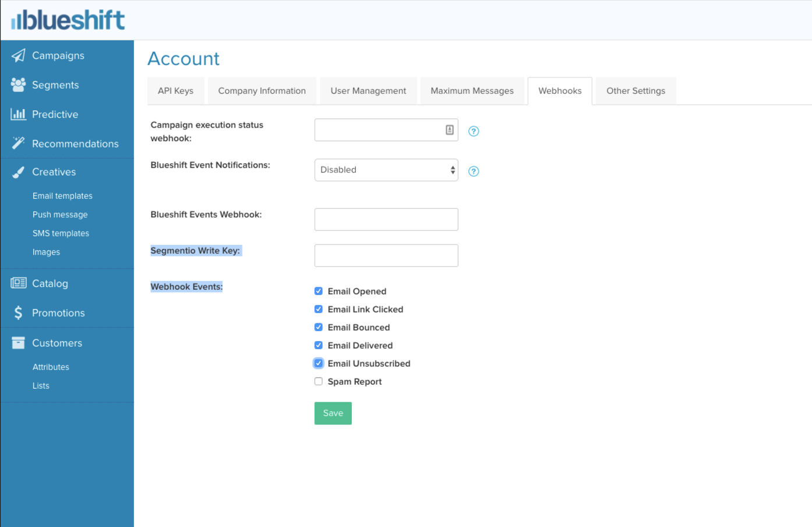
Task: Uncheck Email Bounced webhook event
Action: coord(319,327)
